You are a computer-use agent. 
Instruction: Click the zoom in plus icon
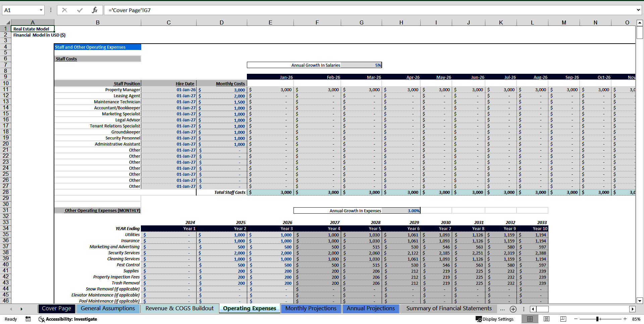click(625, 319)
